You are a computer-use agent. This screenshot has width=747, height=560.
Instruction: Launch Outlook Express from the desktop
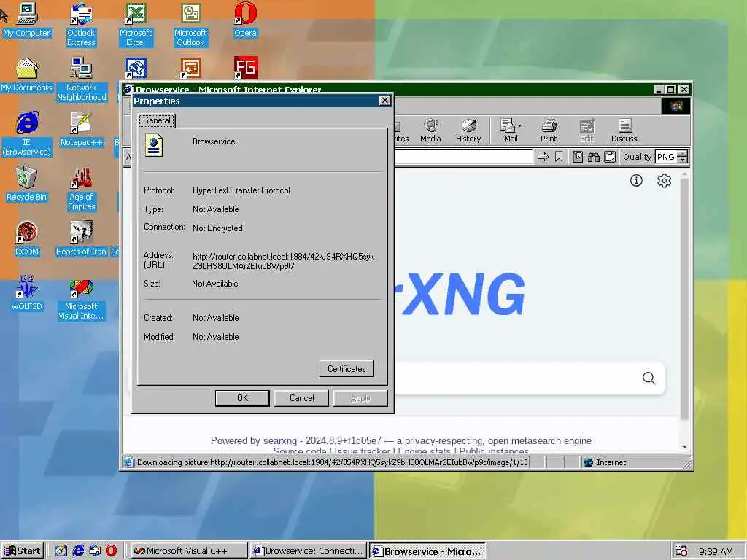[81, 25]
